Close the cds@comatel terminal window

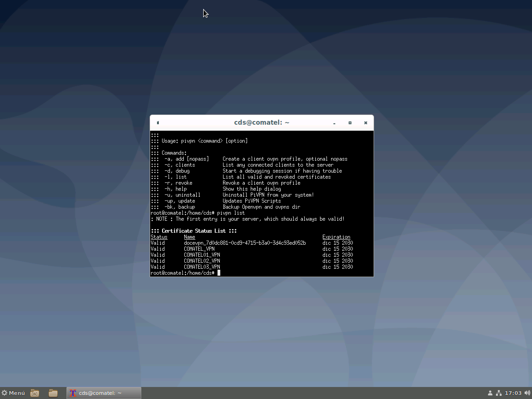(365, 123)
